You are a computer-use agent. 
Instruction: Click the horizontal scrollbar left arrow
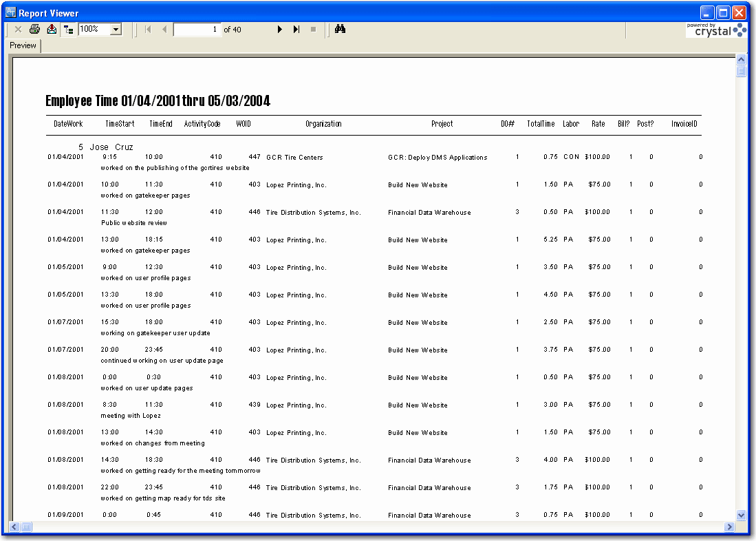[14, 527]
